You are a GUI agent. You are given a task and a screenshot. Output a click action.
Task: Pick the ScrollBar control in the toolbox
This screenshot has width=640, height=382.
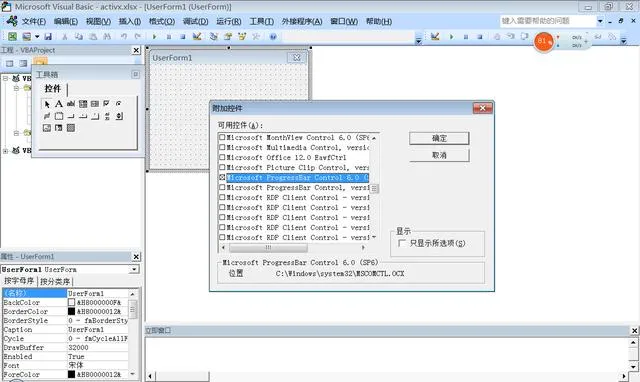[x=107, y=116]
